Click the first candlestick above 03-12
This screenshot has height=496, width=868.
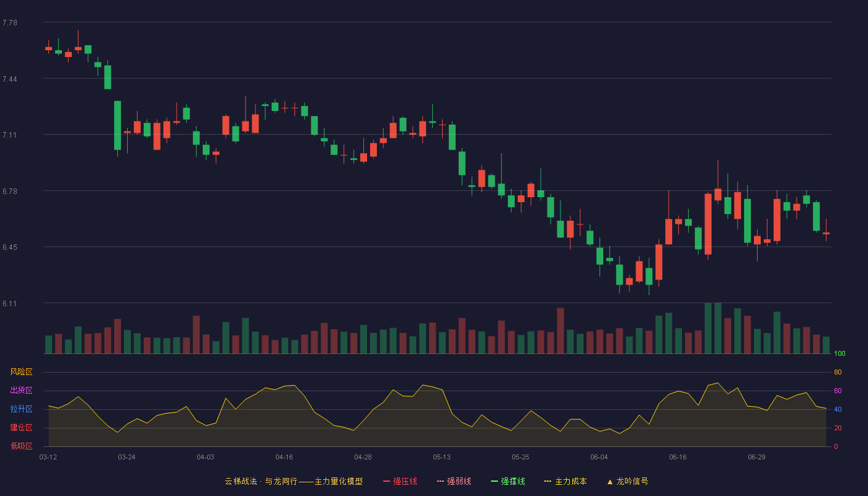(x=48, y=48)
